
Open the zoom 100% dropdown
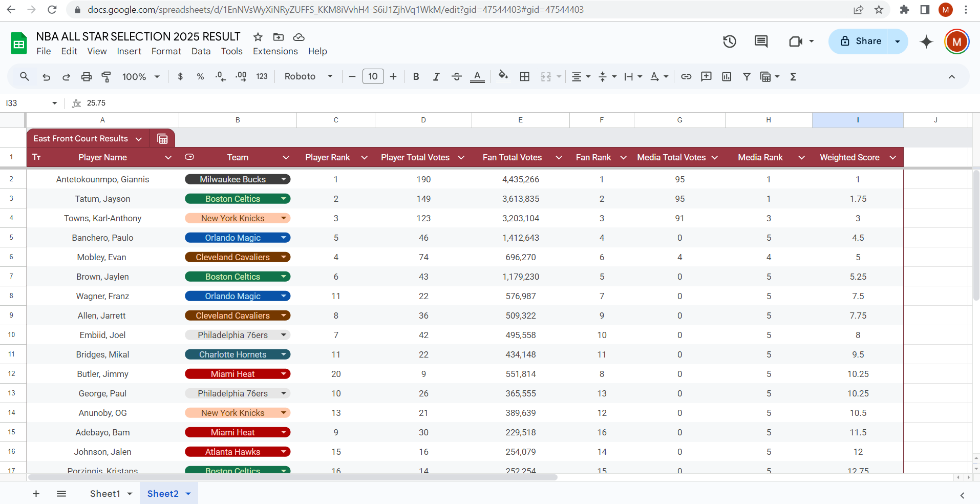click(141, 77)
